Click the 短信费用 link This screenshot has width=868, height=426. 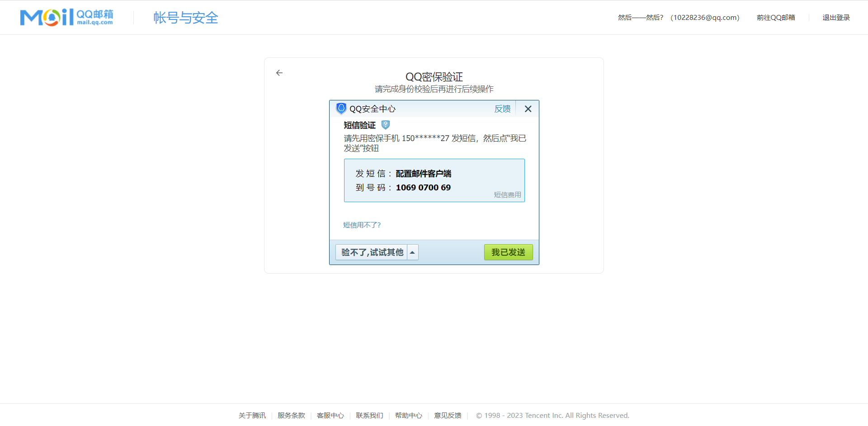coord(507,195)
